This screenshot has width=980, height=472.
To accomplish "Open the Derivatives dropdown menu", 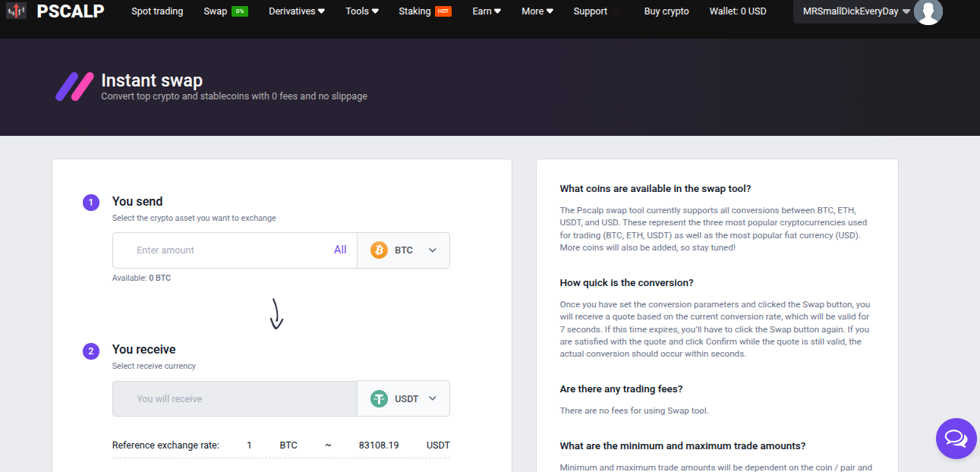I will pyautogui.click(x=297, y=11).
